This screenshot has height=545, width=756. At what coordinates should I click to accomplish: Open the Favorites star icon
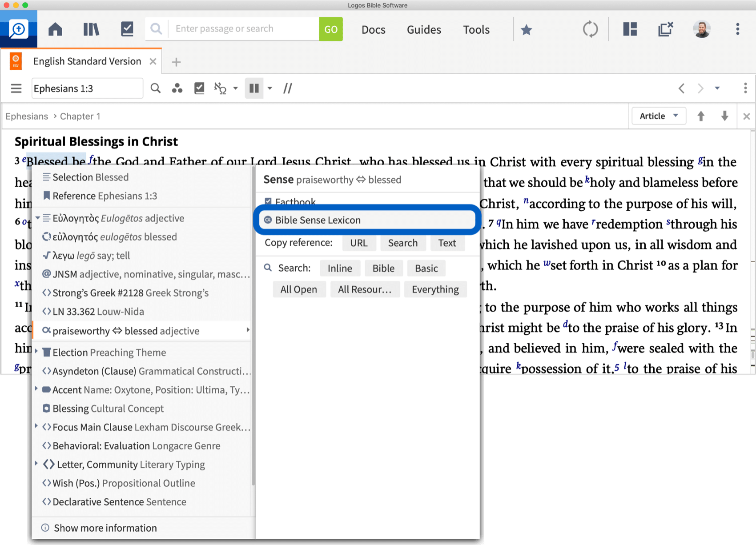527,30
